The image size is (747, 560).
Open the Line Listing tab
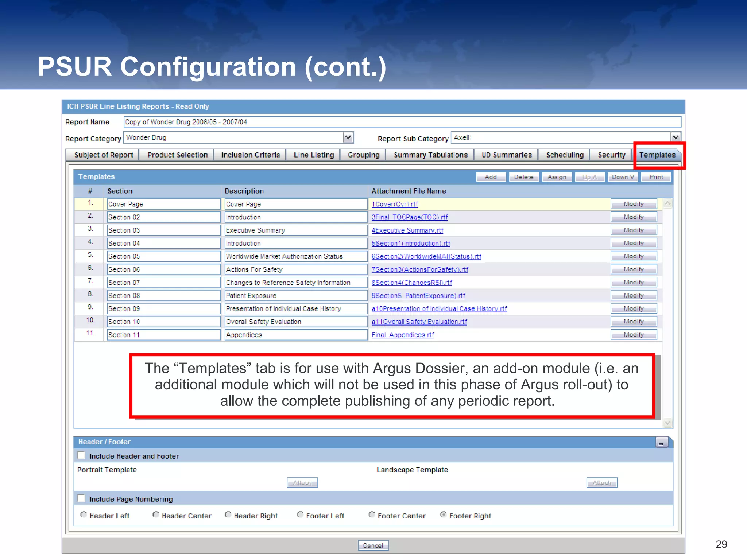(314, 155)
